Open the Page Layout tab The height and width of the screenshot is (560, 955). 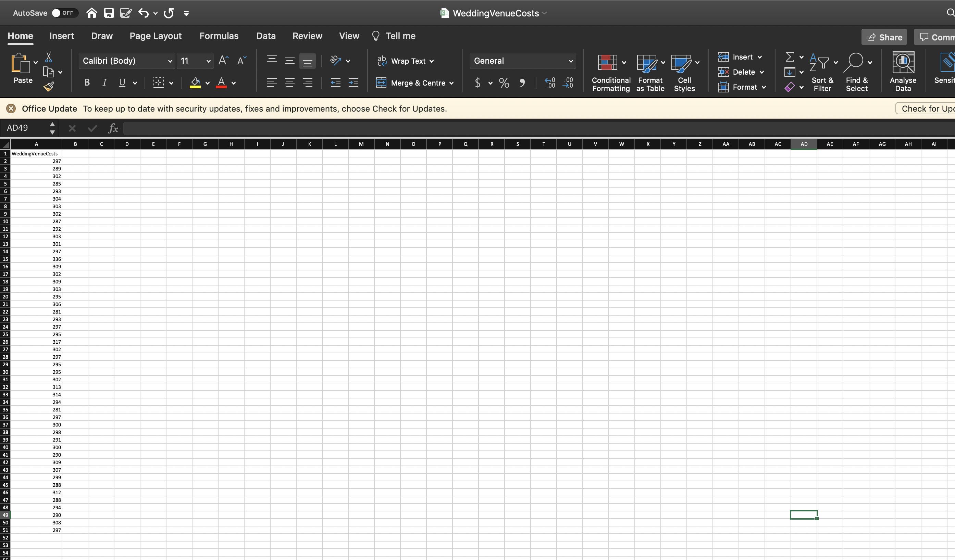click(x=156, y=36)
